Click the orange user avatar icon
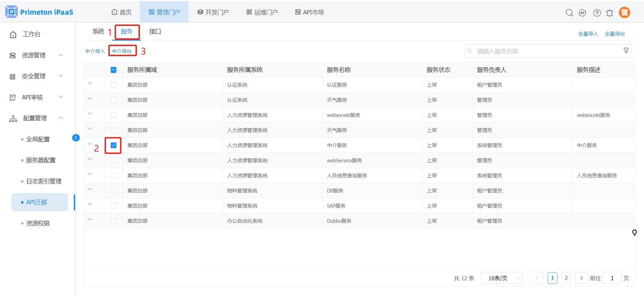Image resolution: width=644 pixels, height=296 pixels. pyautogui.click(x=624, y=12)
